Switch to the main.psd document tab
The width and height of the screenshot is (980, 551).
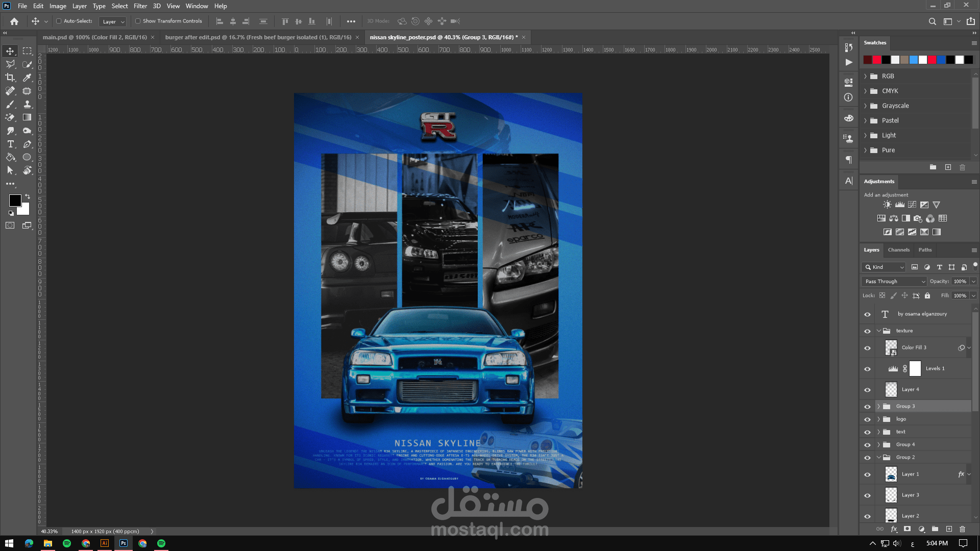click(x=94, y=37)
